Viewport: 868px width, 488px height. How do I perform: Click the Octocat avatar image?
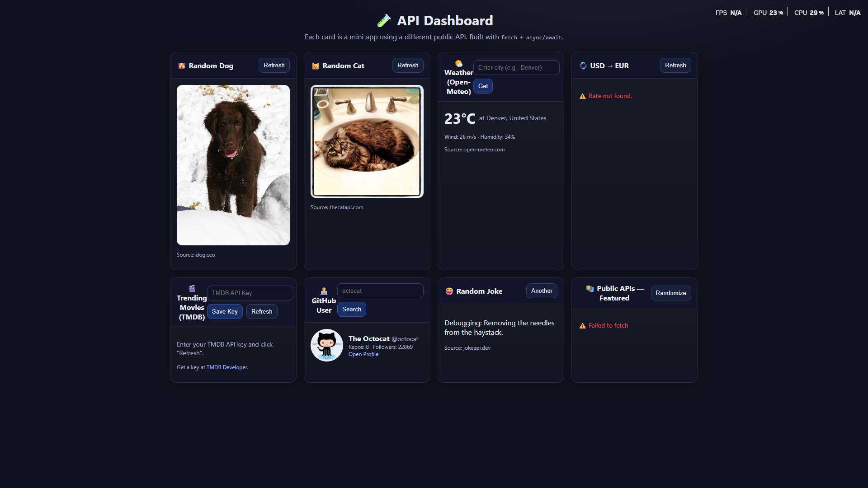(x=327, y=345)
